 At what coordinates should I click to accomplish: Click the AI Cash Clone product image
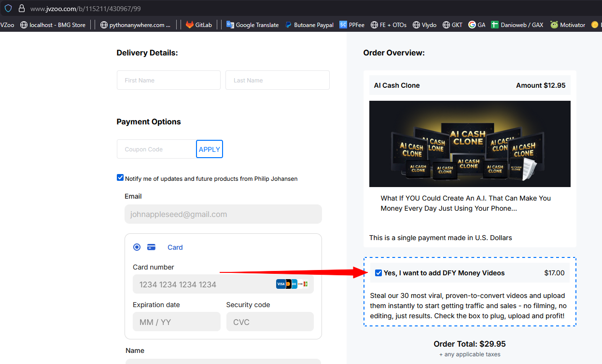pos(470,144)
